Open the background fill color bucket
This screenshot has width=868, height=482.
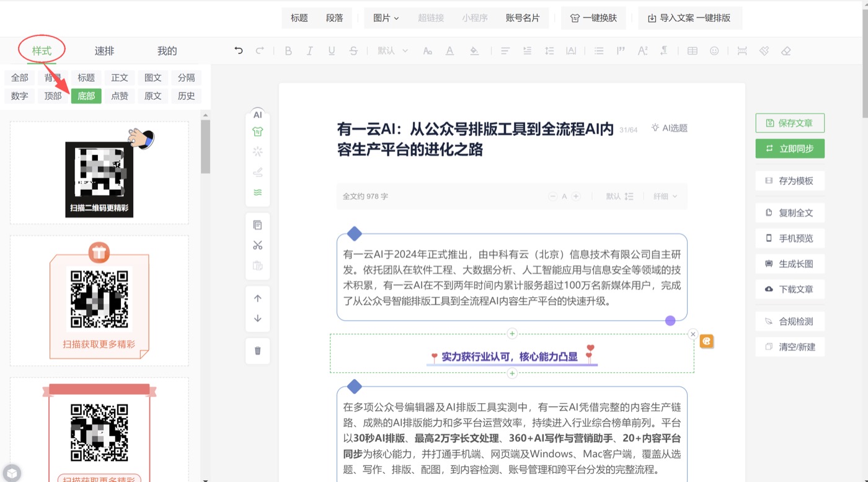tap(474, 51)
